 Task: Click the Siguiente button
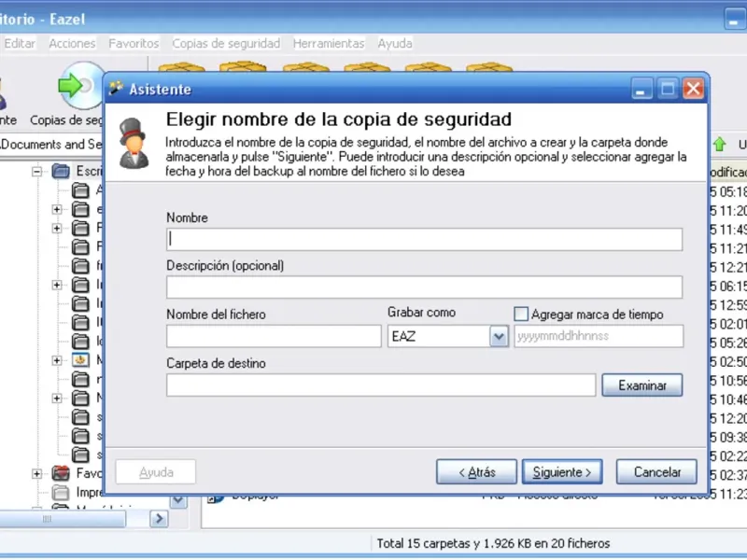pos(562,472)
